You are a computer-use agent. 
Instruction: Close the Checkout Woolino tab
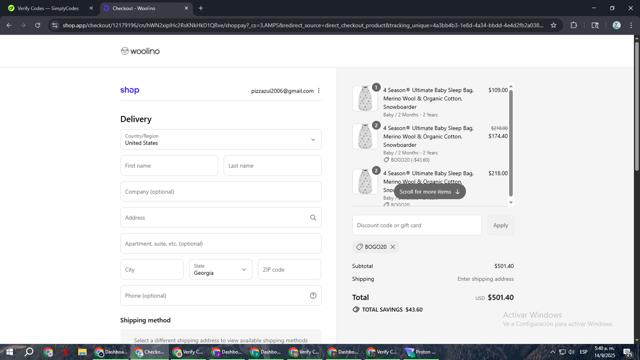click(187, 8)
